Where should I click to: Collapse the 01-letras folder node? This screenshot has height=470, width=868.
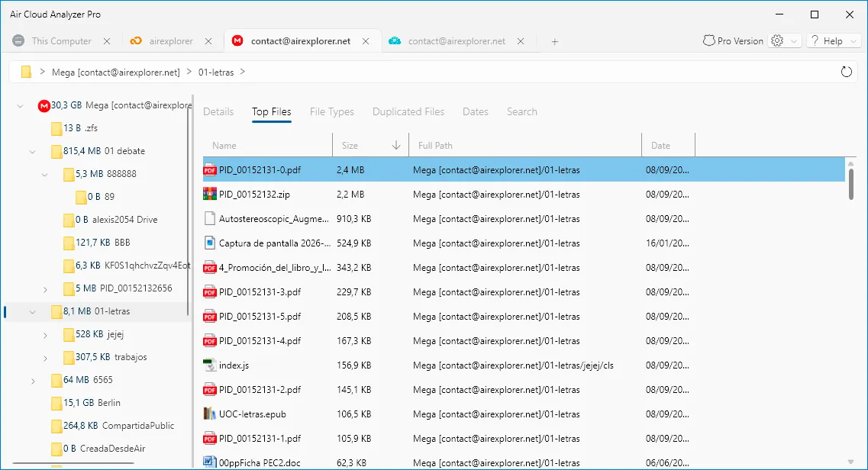coord(33,312)
